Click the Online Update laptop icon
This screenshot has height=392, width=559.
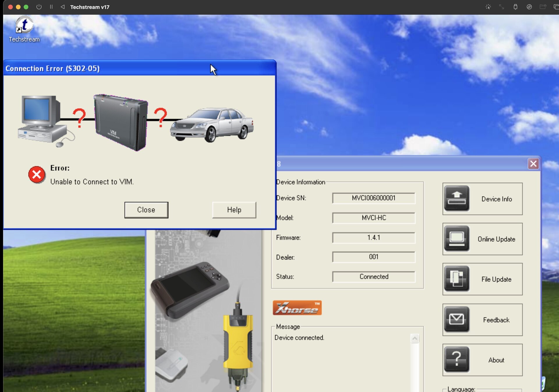click(457, 239)
